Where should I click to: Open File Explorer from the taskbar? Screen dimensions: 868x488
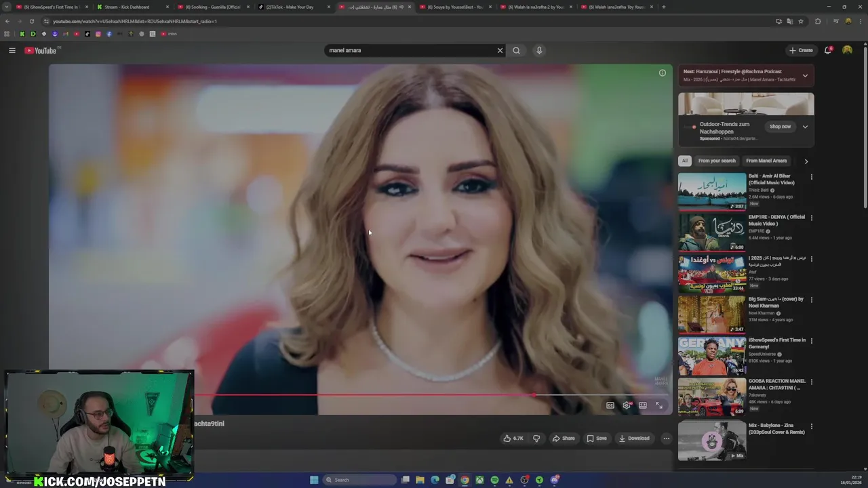tap(420, 480)
